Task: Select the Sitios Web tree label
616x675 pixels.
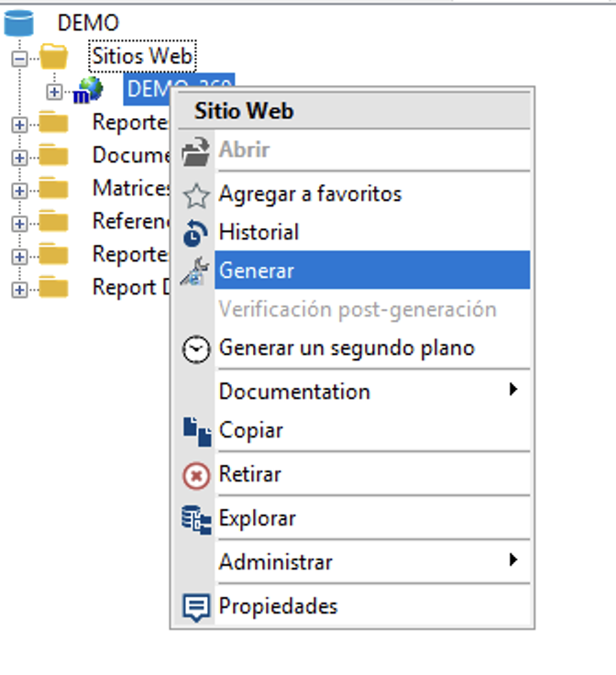Action: 142,56
